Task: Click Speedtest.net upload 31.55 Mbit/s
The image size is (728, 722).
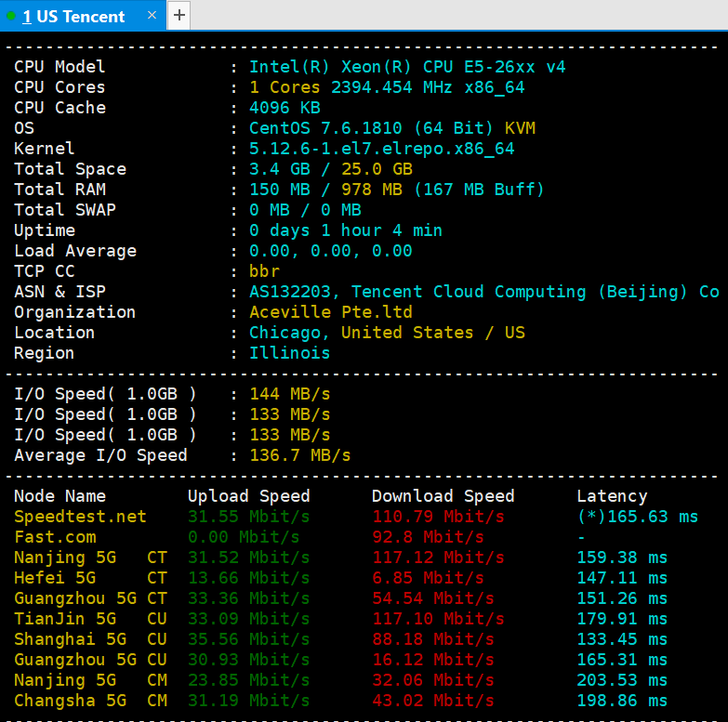Action: 249,517
